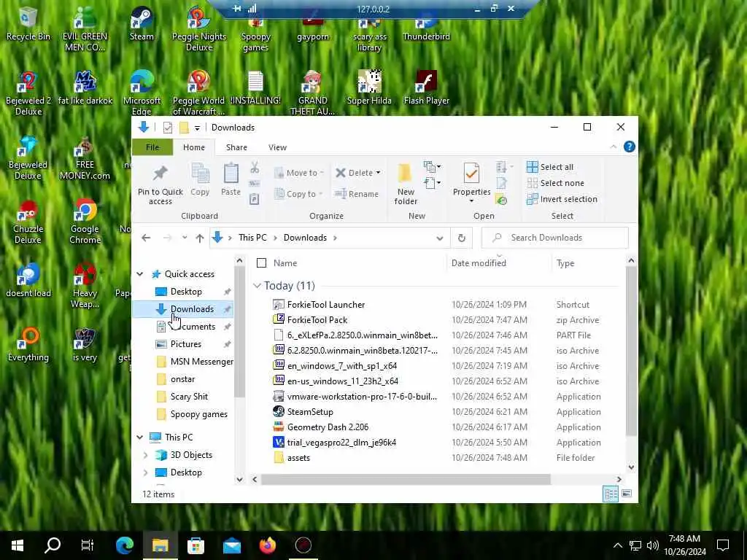The width and height of the screenshot is (747, 560).
Task: Open address bar history dropdown
Action: pos(440,238)
